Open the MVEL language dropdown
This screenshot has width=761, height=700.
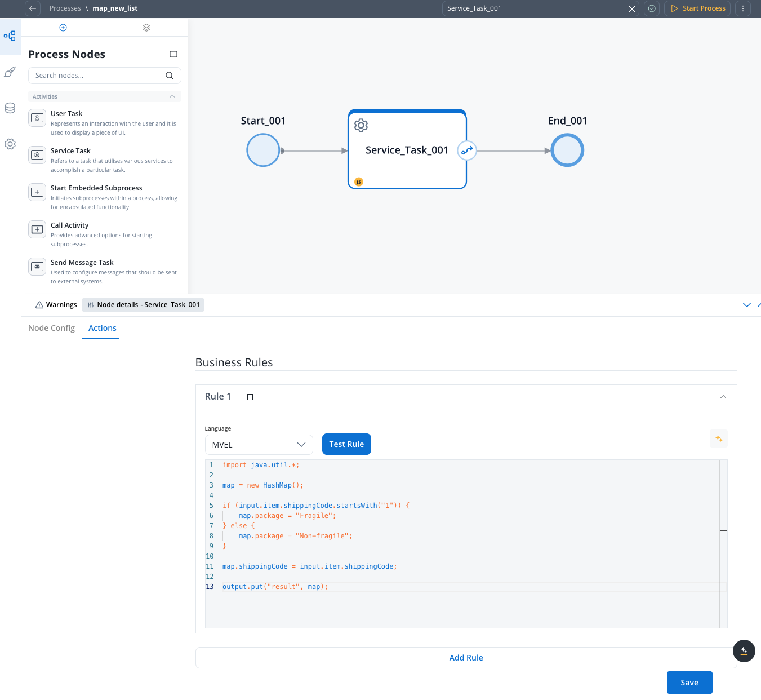259,445
